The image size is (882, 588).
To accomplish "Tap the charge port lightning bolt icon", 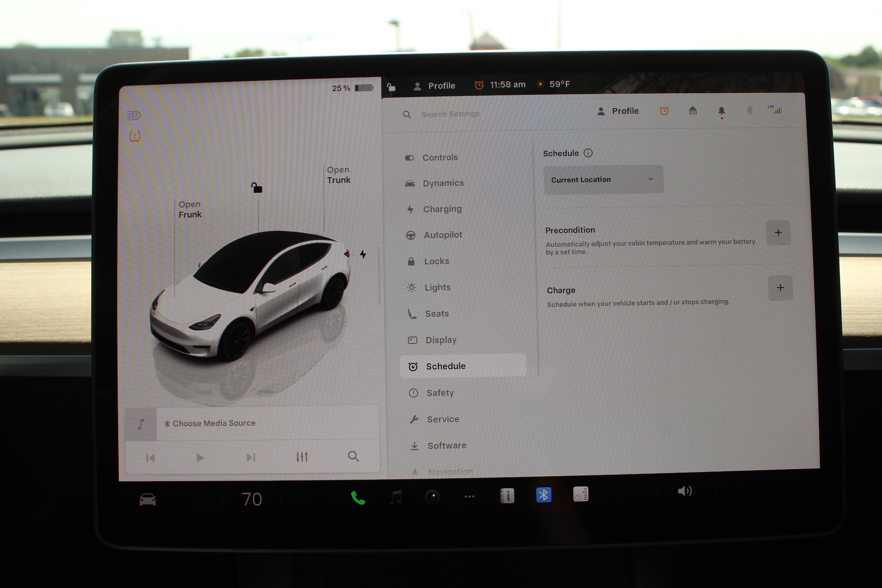I will [363, 254].
